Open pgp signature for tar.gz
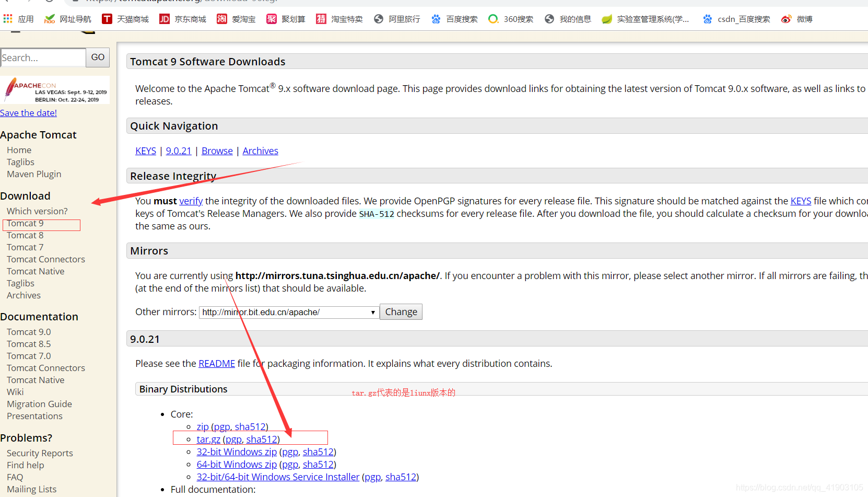This screenshot has width=868, height=497. 233,440
